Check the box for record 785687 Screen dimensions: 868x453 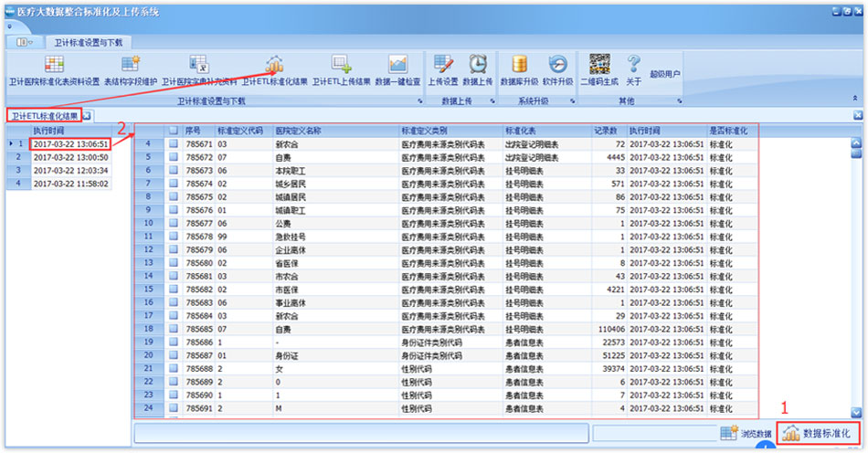click(174, 355)
